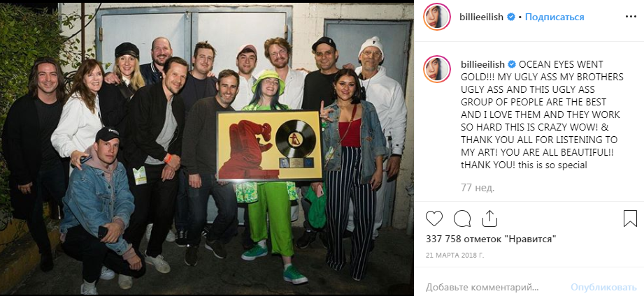Click the gold record plaque in the photo
The height and width of the screenshot is (296, 644).
point(270,145)
